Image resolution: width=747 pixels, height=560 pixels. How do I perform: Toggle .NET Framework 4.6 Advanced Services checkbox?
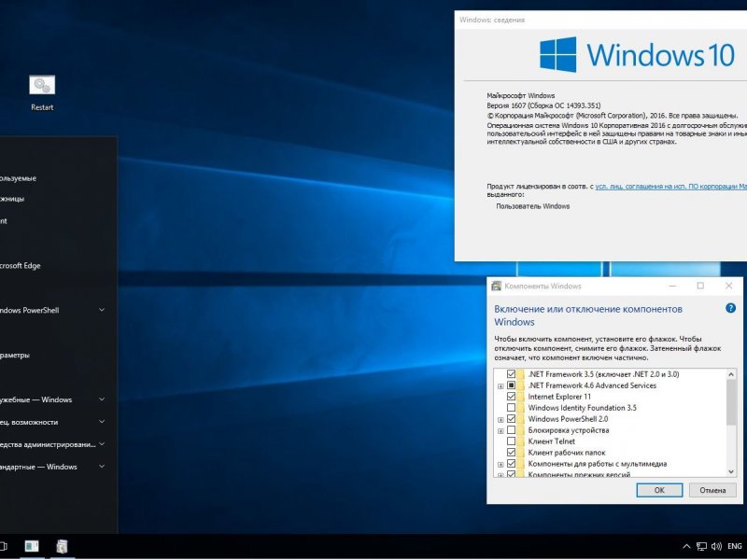tap(511, 385)
